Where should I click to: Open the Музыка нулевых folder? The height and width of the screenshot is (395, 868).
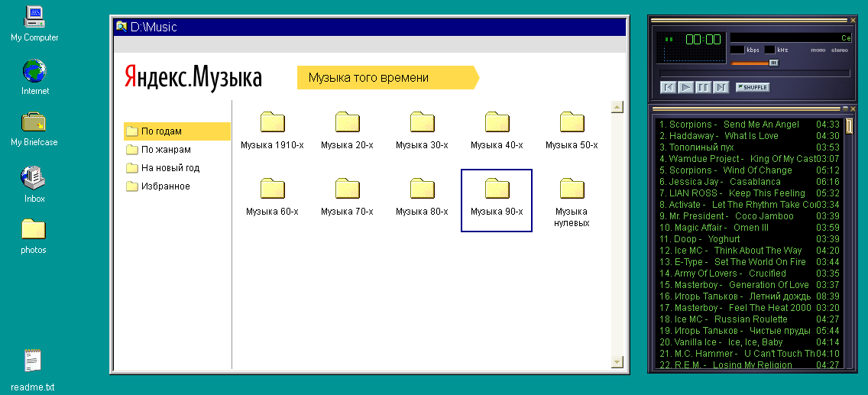click(572, 202)
